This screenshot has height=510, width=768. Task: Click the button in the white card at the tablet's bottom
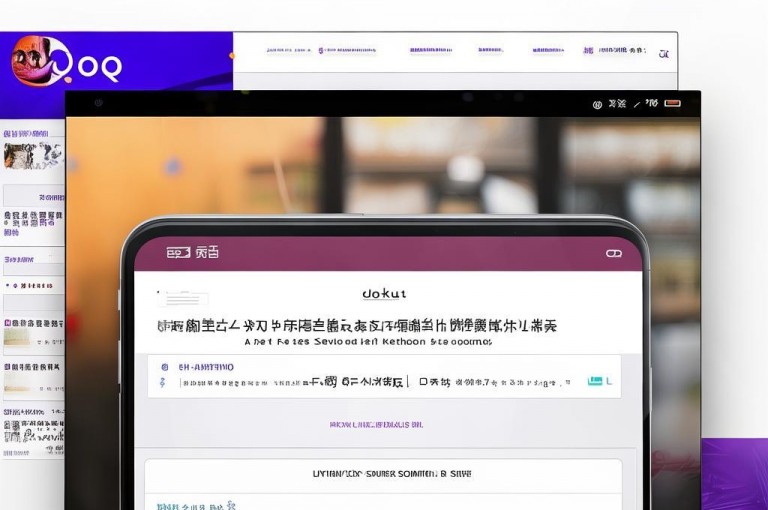pos(392,474)
